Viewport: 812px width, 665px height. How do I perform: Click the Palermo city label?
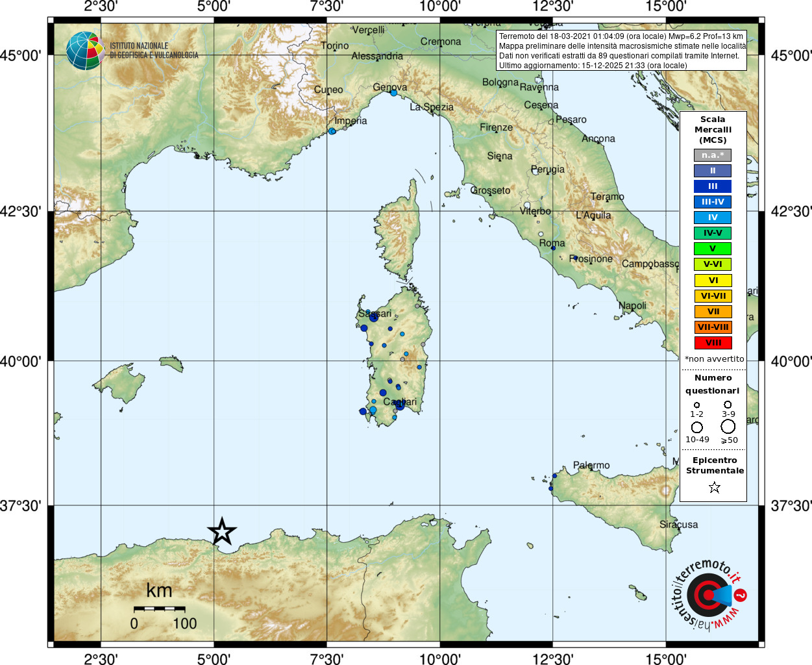coord(592,465)
